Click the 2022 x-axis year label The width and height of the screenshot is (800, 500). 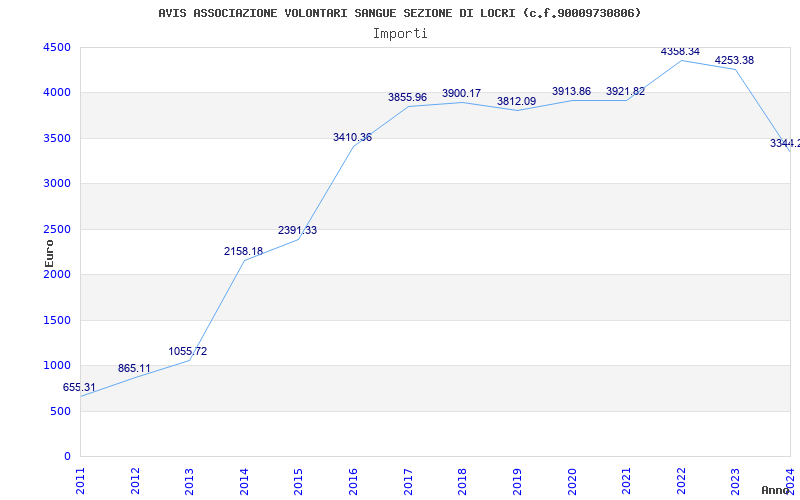[681, 481]
